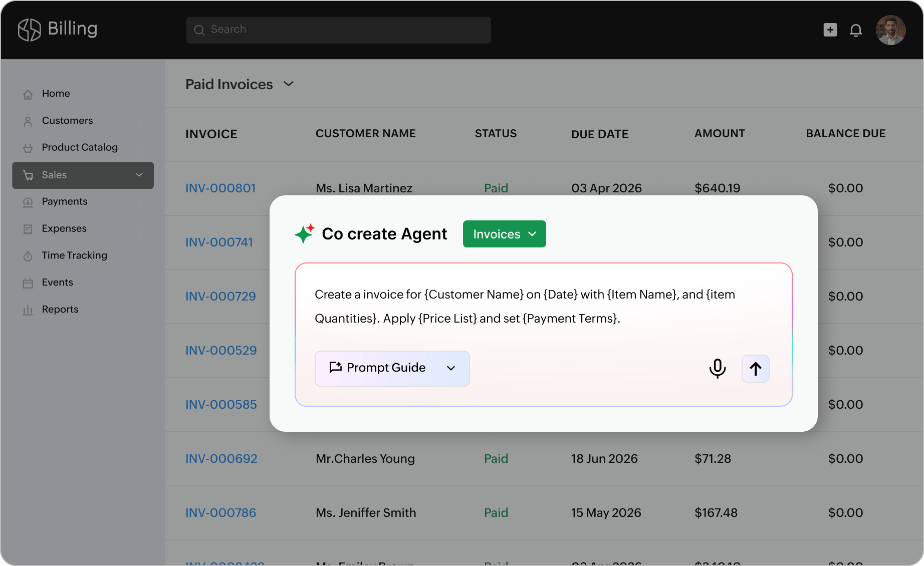Click the Events calendar icon
The height and width of the screenshot is (566, 924).
pyautogui.click(x=28, y=284)
